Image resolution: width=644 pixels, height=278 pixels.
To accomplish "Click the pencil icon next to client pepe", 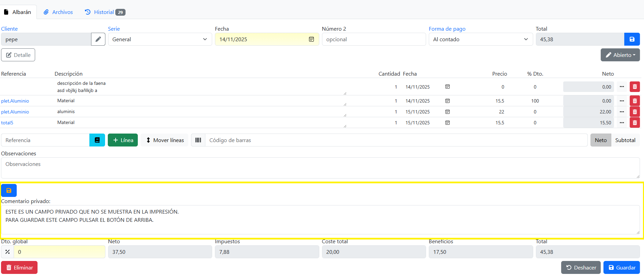I will [98, 39].
